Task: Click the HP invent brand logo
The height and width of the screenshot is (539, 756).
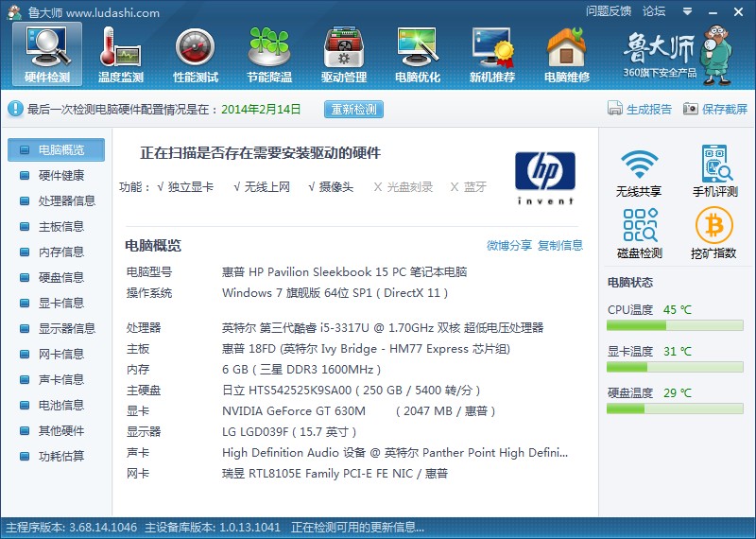Action: [x=544, y=178]
